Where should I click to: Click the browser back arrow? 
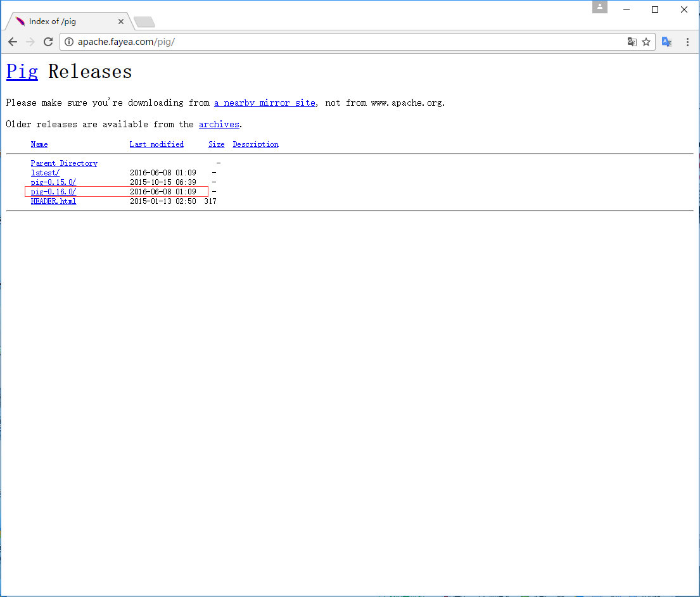(x=13, y=42)
